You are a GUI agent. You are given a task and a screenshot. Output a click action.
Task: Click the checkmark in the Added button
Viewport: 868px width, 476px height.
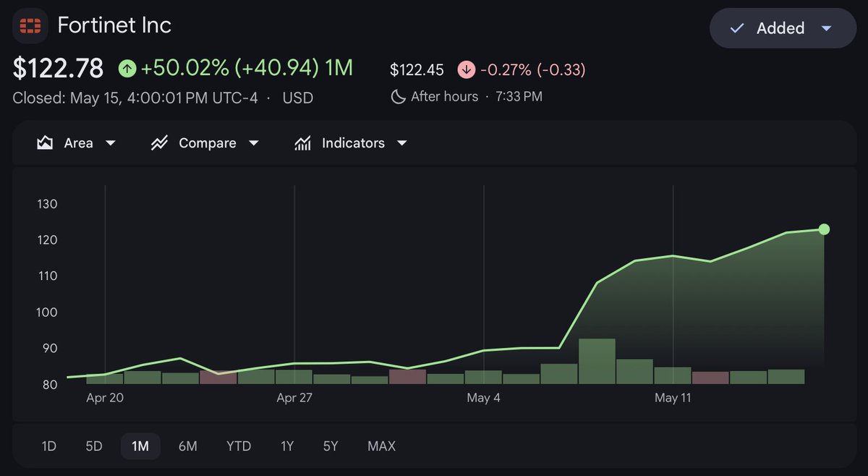[737, 28]
